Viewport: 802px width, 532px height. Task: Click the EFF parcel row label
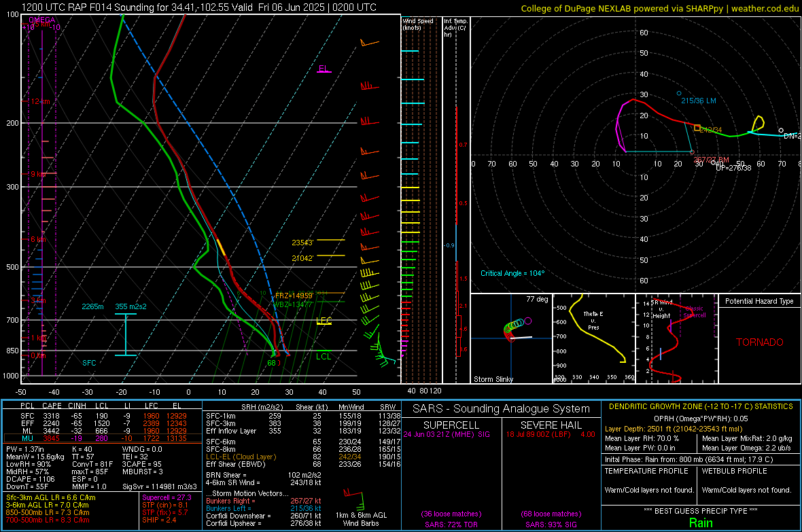[x=27, y=423]
